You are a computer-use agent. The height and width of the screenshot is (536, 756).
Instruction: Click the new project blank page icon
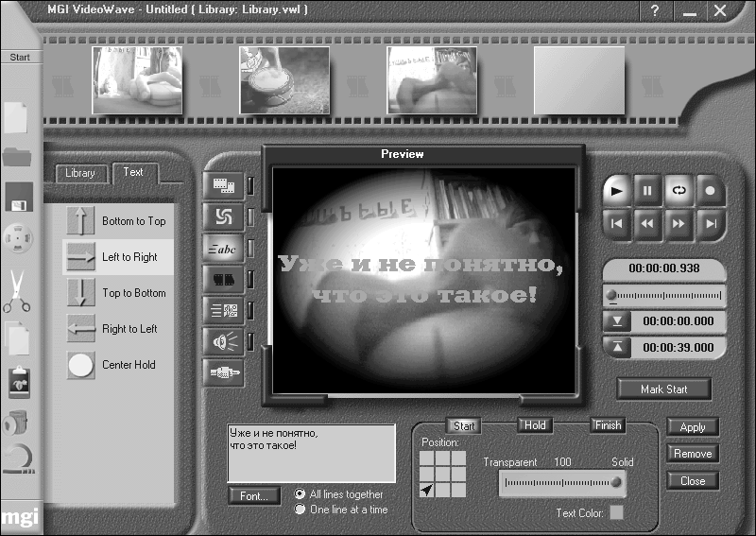[15, 117]
